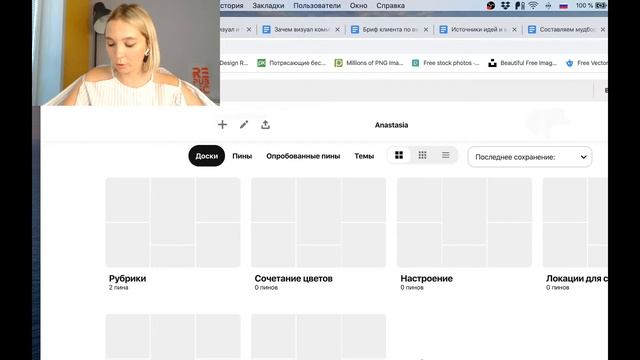
Task: Switch to the "Зачем визуал" tab
Action: point(301,29)
